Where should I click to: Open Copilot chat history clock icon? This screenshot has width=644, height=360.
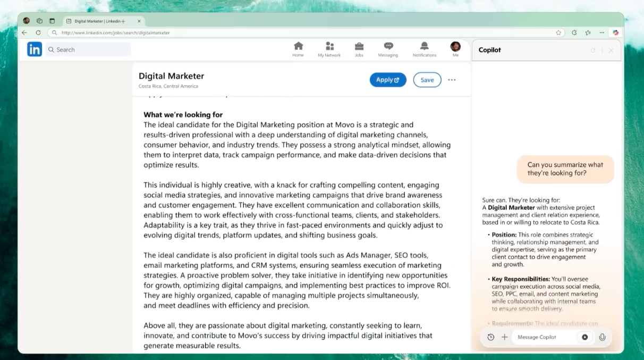point(490,337)
